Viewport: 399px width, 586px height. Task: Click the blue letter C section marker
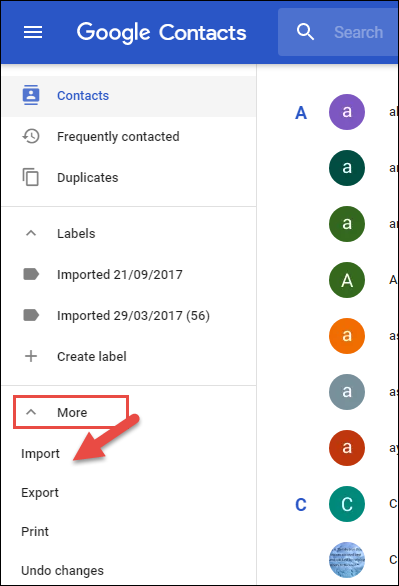pos(301,505)
